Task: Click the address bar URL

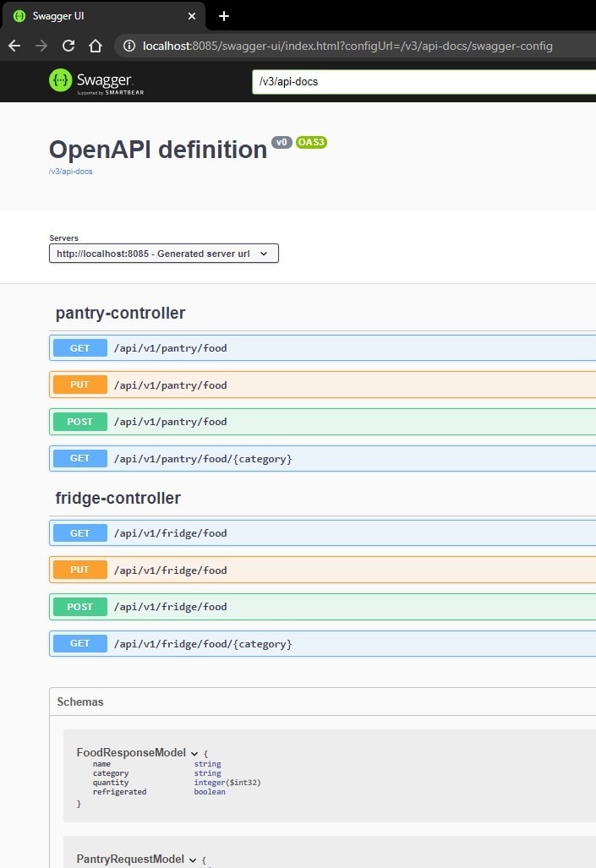Action: 347,46
